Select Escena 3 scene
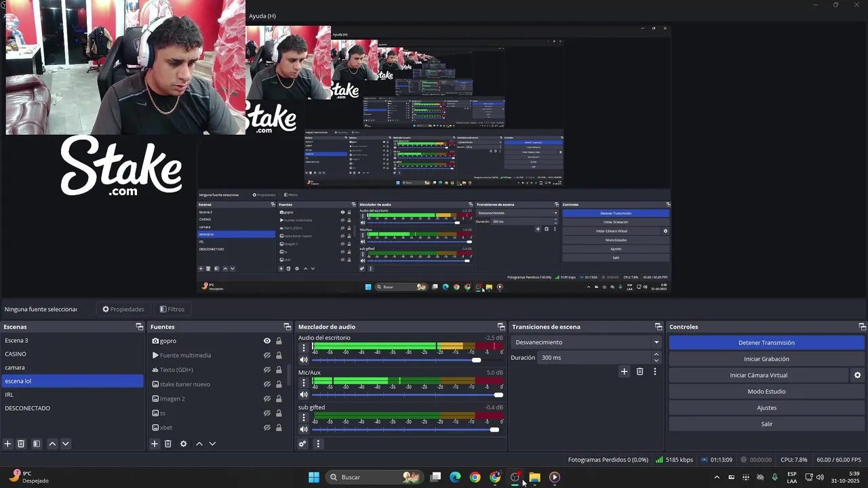Image resolution: width=868 pixels, height=488 pixels. coord(73,340)
